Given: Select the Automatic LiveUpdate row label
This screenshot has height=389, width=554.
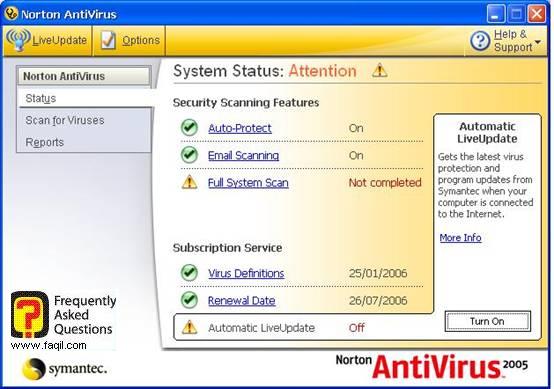Looking at the screenshot, I should click(x=261, y=328).
